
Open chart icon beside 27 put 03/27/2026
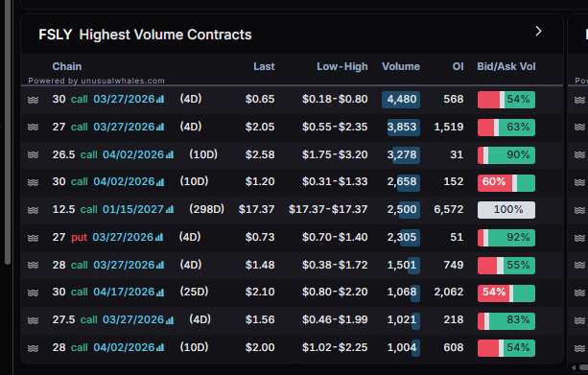click(x=159, y=237)
